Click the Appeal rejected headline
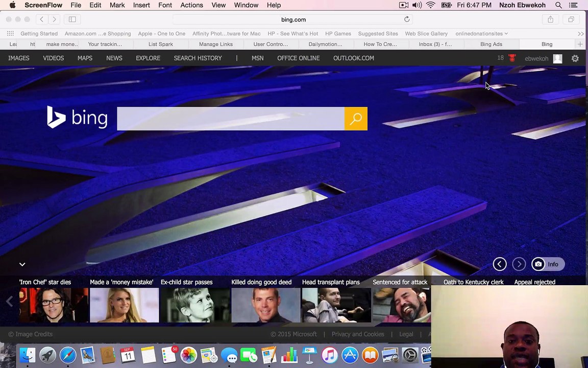The height and width of the screenshot is (368, 588). point(535,282)
